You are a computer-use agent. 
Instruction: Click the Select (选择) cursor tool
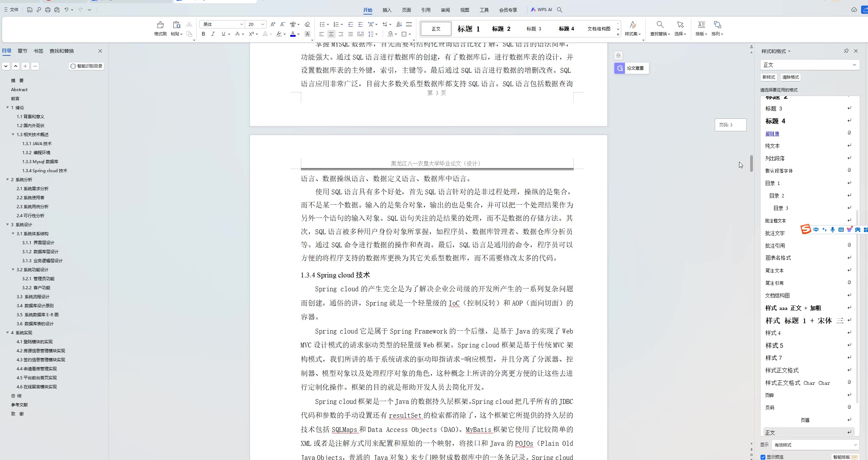[680, 28]
